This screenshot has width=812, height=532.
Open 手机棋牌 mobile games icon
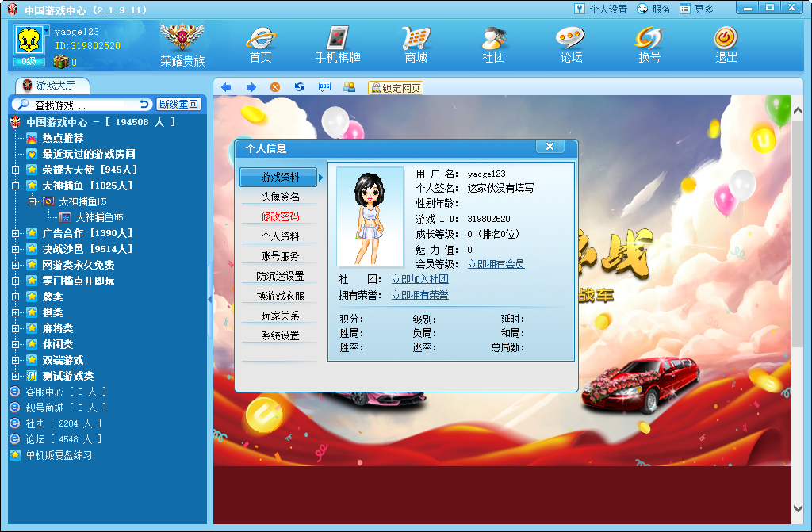(x=338, y=45)
